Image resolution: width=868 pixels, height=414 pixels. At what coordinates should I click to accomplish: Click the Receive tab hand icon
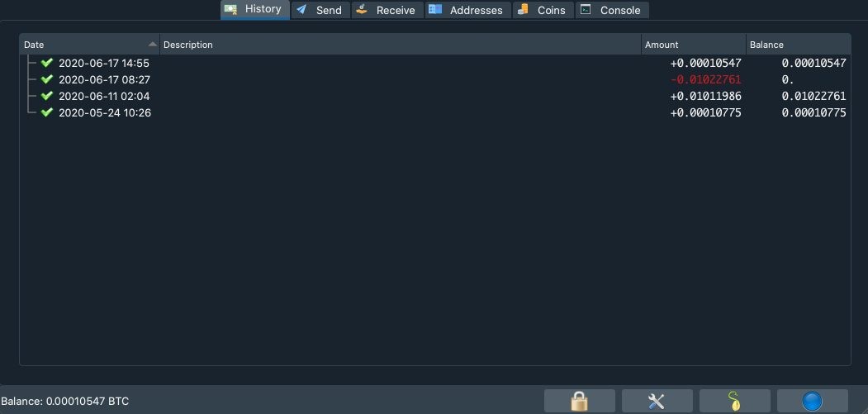tap(362, 9)
